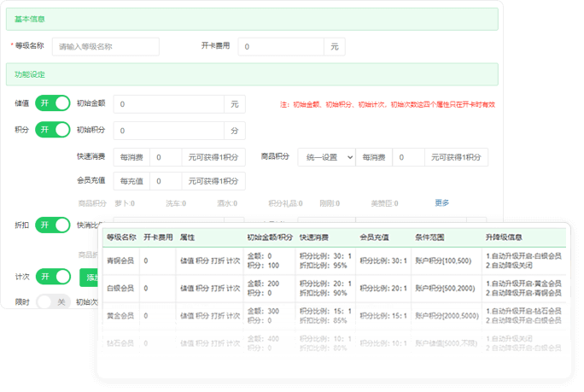Viewport: 584px width, 392px height.
Task: Click the 洗车:0 item
Action: click(x=176, y=203)
